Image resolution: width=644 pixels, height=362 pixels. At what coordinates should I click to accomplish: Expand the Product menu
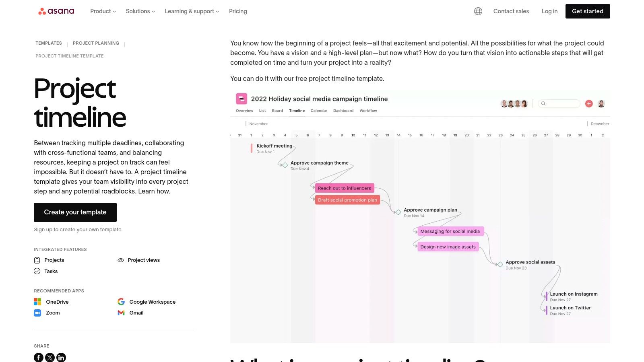(103, 11)
